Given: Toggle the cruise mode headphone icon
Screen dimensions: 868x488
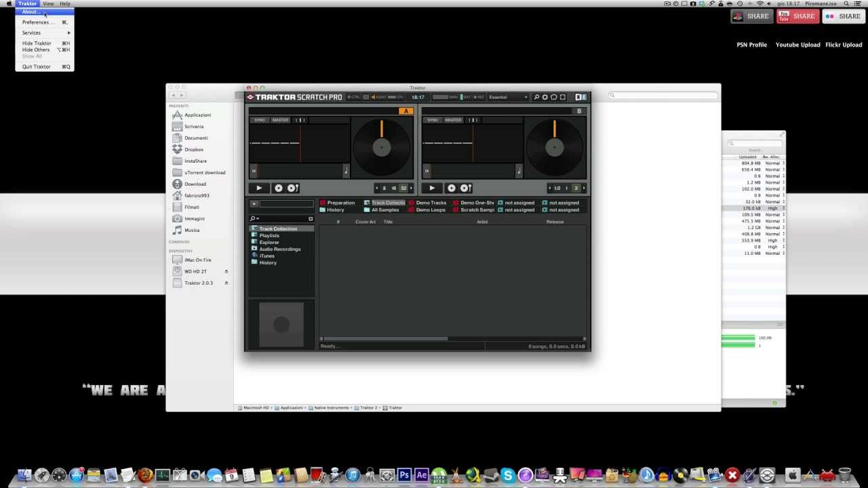Looking at the screenshot, I should click(x=553, y=97).
